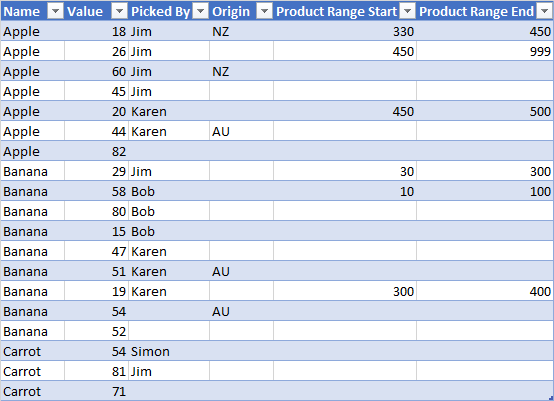Click the 10 Product Range Start cell
554x401 pixels.
tap(345, 191)
